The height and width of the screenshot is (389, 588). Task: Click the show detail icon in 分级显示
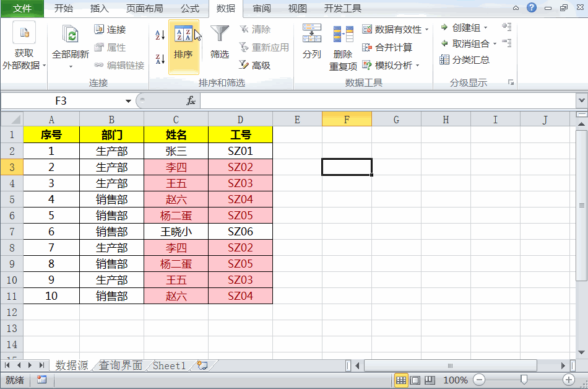(507, 27)
